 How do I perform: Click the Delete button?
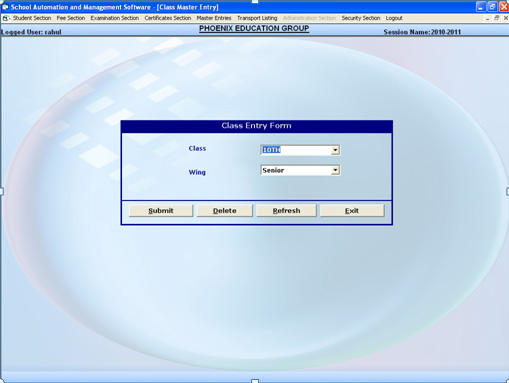(x=225, y=211)
